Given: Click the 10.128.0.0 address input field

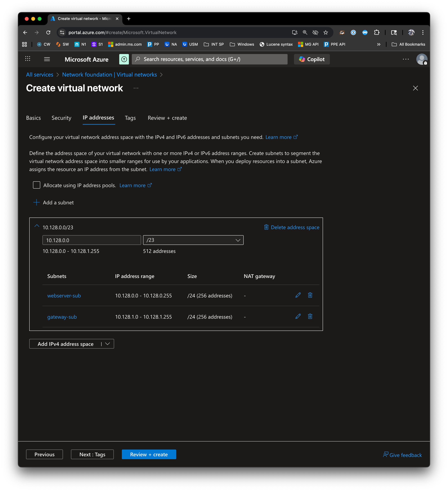Looking at the screenshot, I should click(92, 240).
